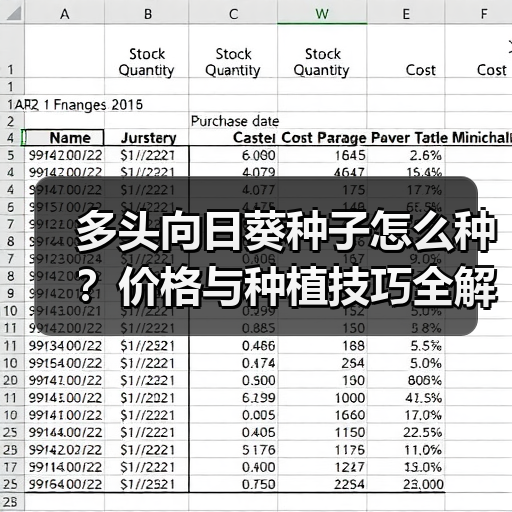Image resolution: width=512 pixels, height=512 pixels.
Task: Click the cell with value 0.466
Action: click(233, 346)
